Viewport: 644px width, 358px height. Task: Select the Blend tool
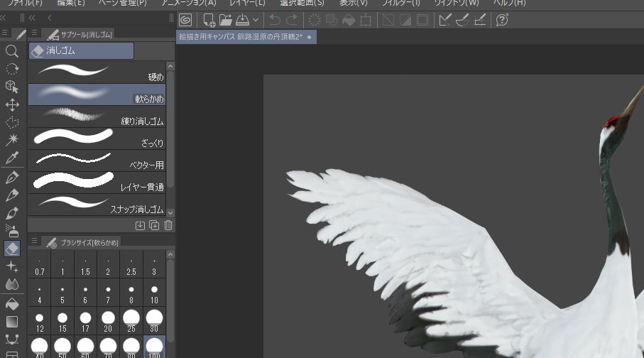pyautogui.click(x=12, y=284)
